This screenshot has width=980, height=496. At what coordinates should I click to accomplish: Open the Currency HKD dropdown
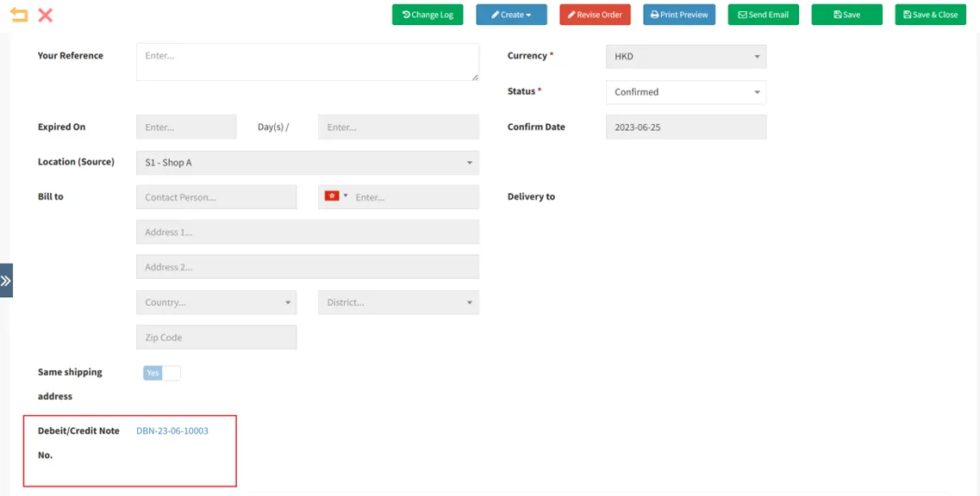click(686, 57)
